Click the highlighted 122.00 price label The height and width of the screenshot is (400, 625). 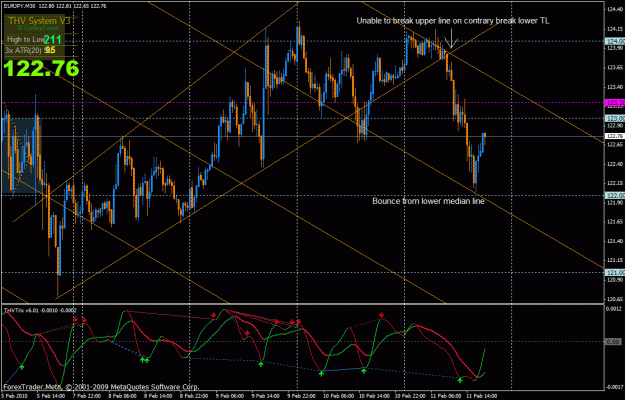(614, 195)
